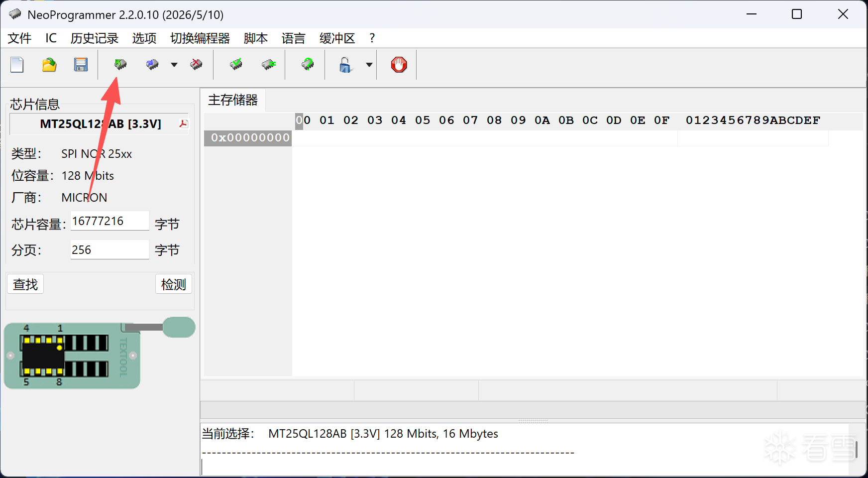
Task: Click the SPI NOR 25xx type value
Action: pos(97,154)
